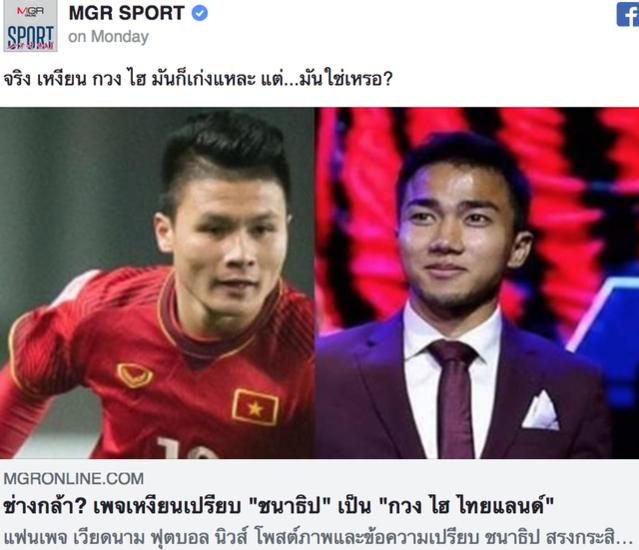Click the "on Monday" post timestamp

(108, 37)
